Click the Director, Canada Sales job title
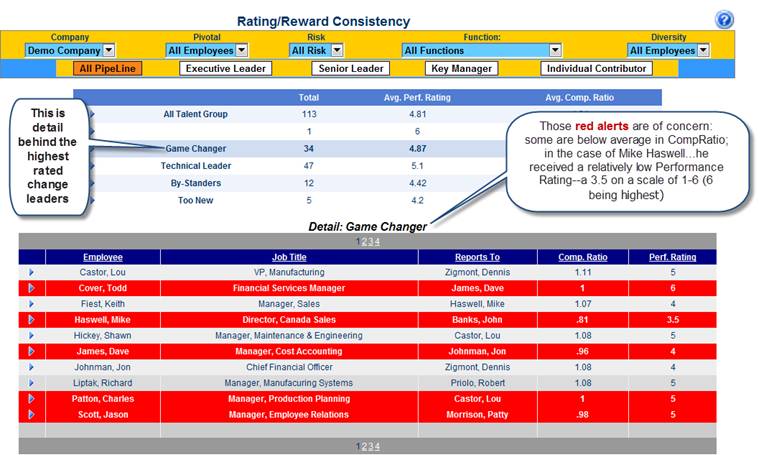 [289, 320]
